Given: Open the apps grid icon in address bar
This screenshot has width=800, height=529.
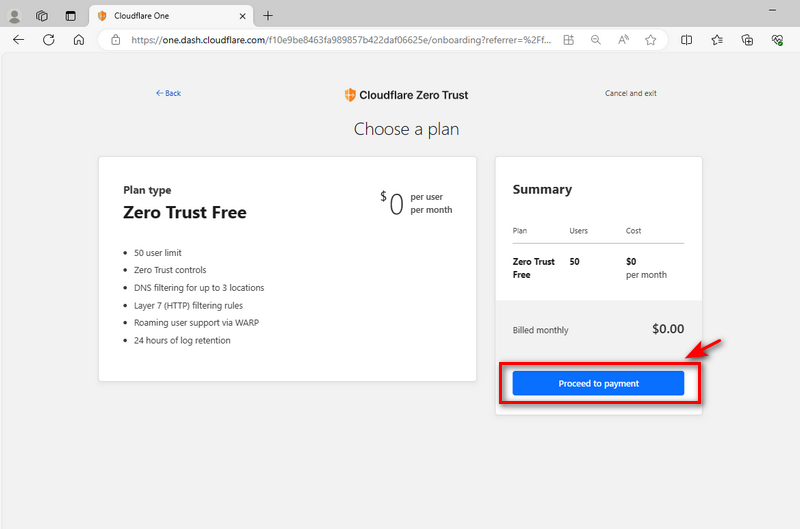Looking at the screenshot, I should pos(568,40).
